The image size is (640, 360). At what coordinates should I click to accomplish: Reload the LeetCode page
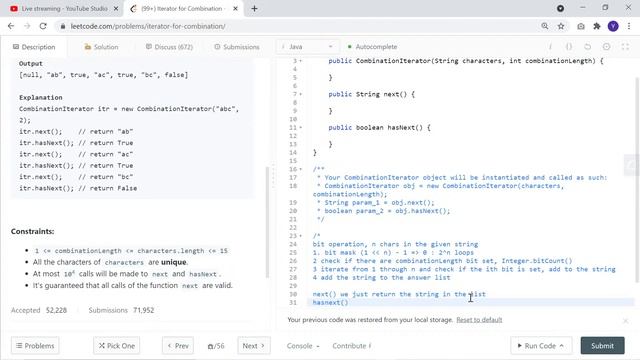tap(43, 26)
